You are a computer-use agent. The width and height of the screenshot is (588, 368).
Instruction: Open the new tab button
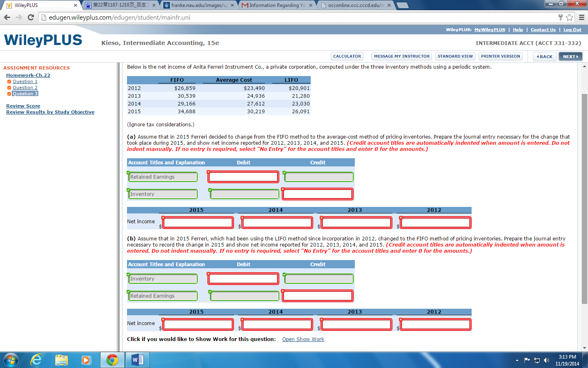pos(402,5)
